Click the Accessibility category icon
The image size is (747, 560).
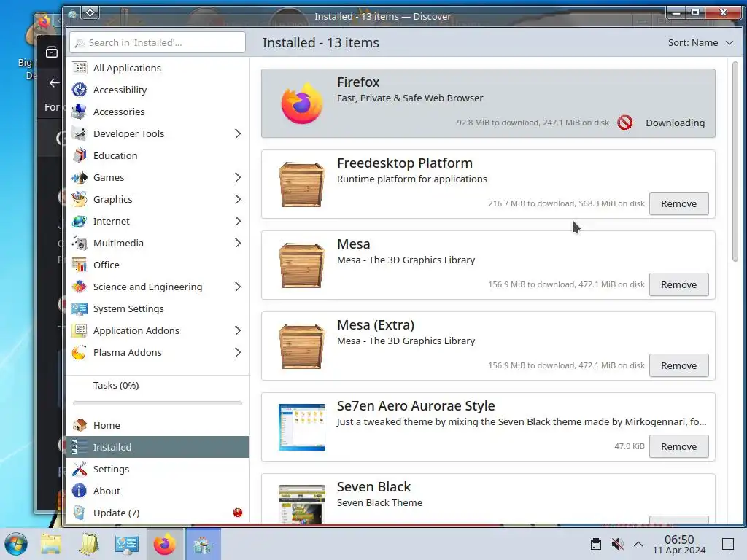[x=79, y=90]
